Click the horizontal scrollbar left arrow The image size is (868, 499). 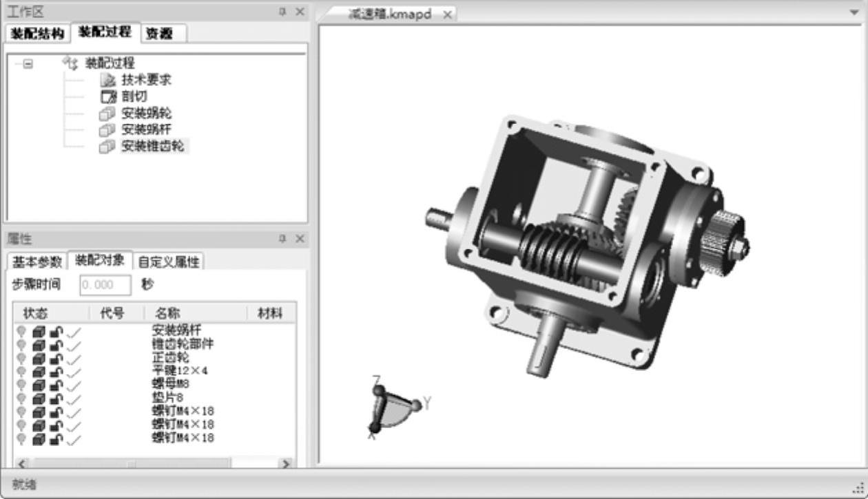(21, 464)
